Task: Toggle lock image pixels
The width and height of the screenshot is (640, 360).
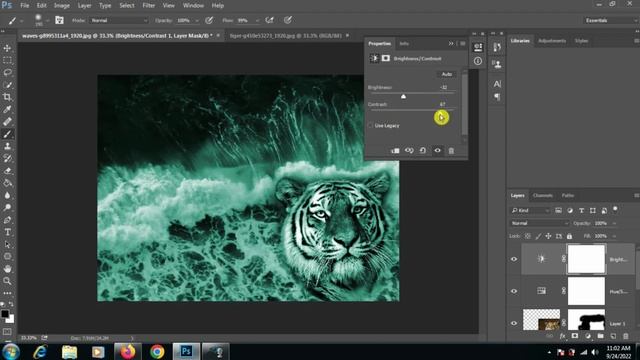Action: coord(538,236)
